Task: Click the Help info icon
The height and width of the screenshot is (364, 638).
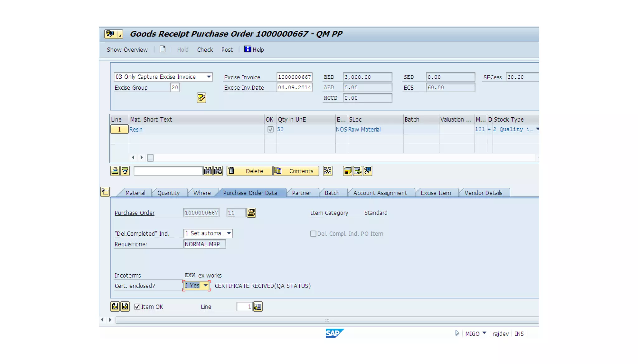Action: (247, 49)
